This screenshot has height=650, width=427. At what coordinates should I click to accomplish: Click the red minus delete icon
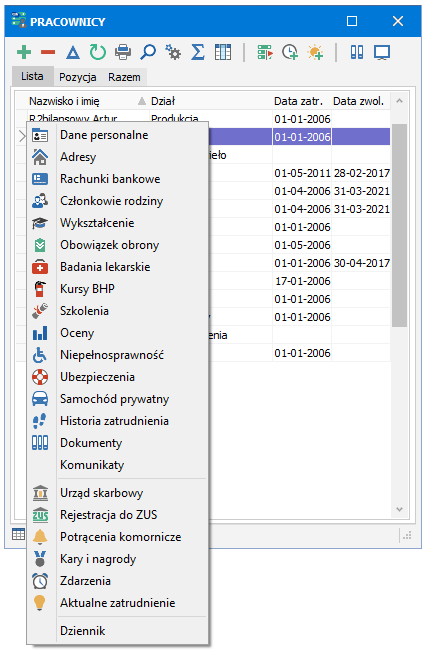click(x=48, y=52)
